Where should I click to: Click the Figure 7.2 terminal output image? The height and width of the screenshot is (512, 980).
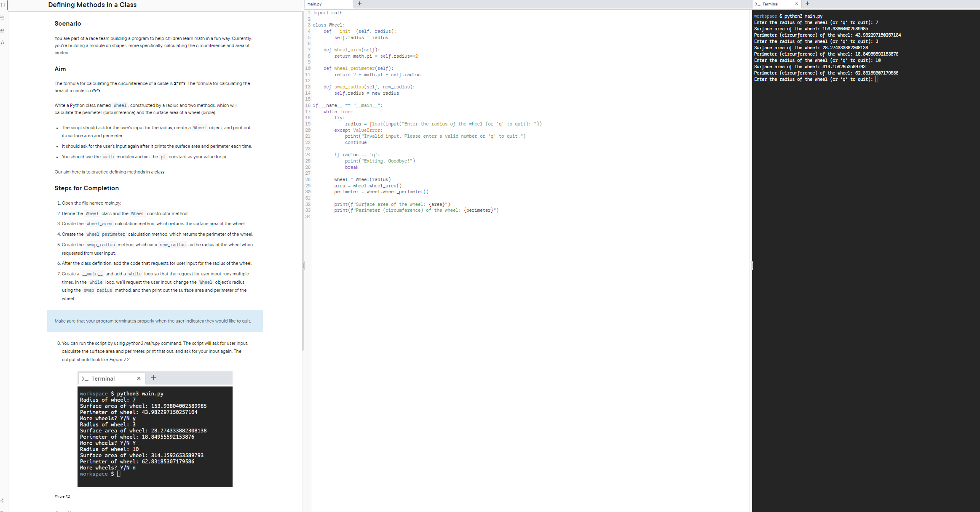coord(155,429)
